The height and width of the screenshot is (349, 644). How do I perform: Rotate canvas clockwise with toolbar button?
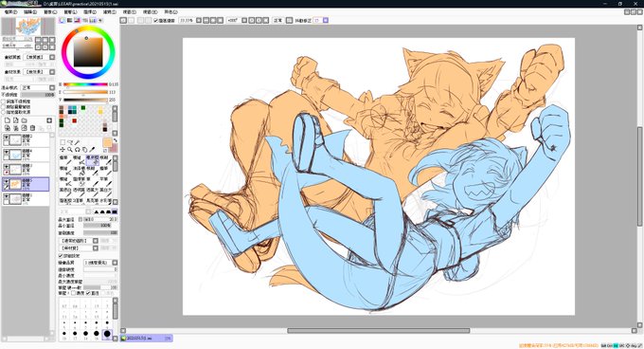coord(259,20)
